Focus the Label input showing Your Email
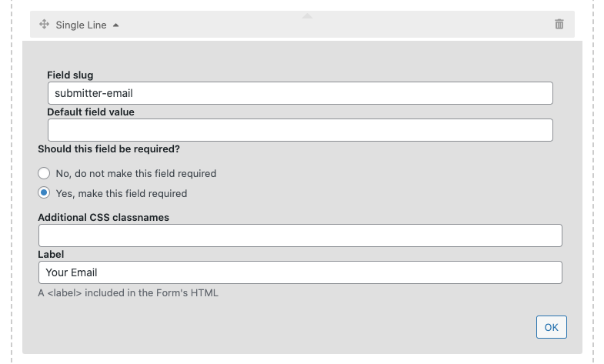The height and width of the screenshot is (364, 604). [x=300, y=272]
